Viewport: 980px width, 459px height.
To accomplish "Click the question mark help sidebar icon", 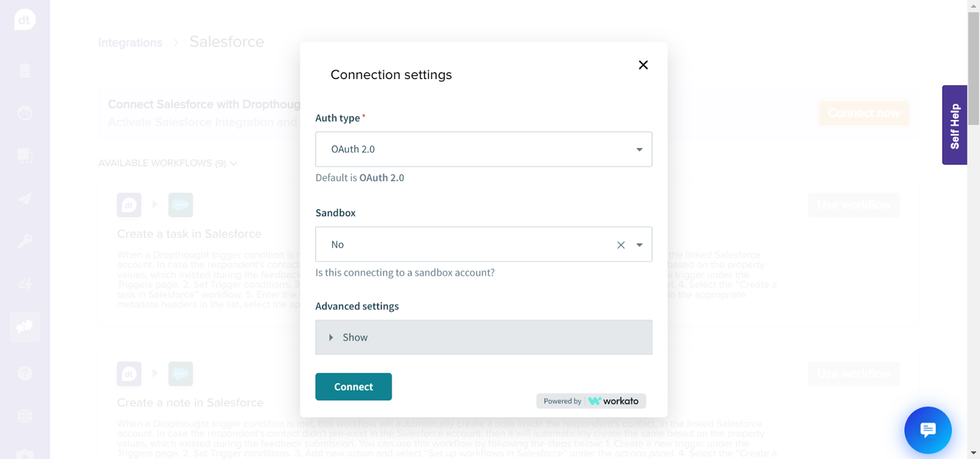I will tap(24, 373).
